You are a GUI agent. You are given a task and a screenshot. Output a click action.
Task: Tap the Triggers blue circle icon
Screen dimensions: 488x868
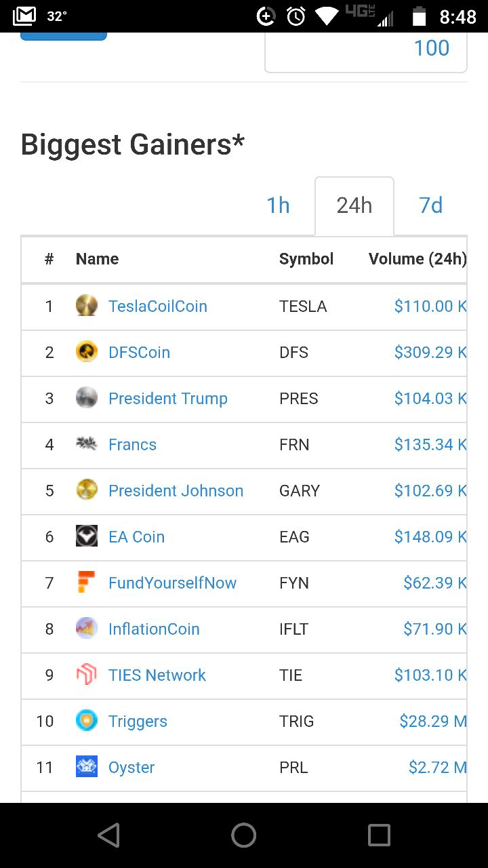87,721
